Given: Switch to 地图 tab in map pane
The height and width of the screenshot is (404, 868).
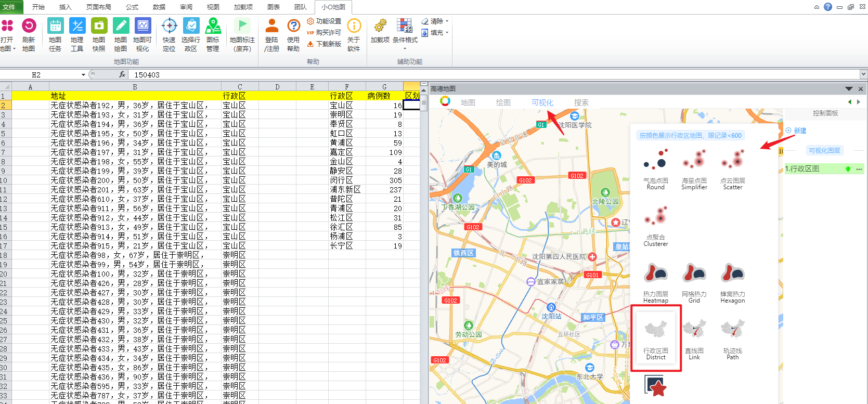Looking at the screenshot, I should click(468, 102).
